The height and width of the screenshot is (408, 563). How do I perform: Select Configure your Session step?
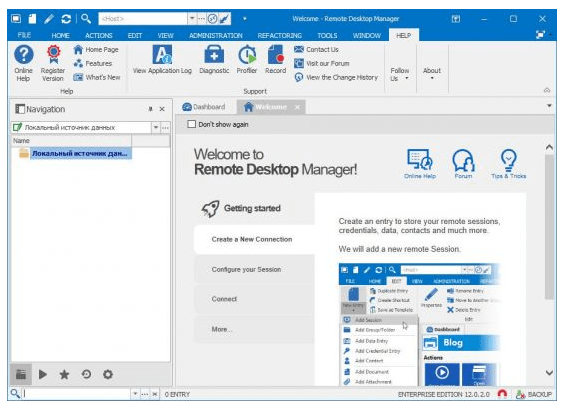click(255, 269)
